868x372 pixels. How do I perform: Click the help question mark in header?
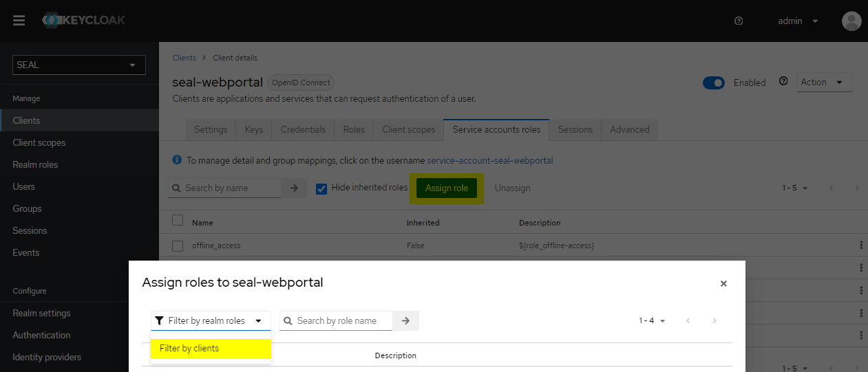coord(739,21)
